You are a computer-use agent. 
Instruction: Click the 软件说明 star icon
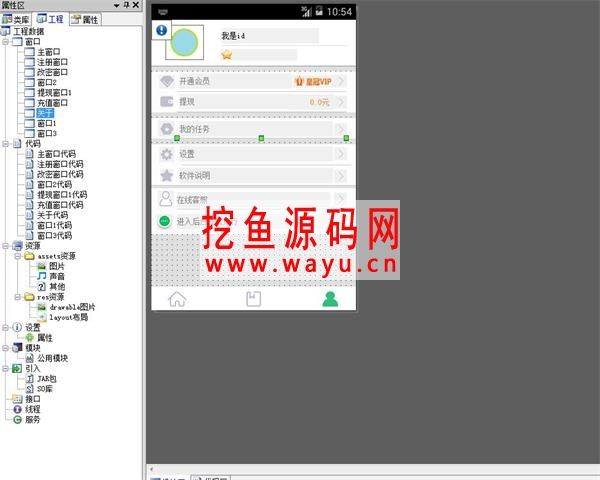click(166, 176)
